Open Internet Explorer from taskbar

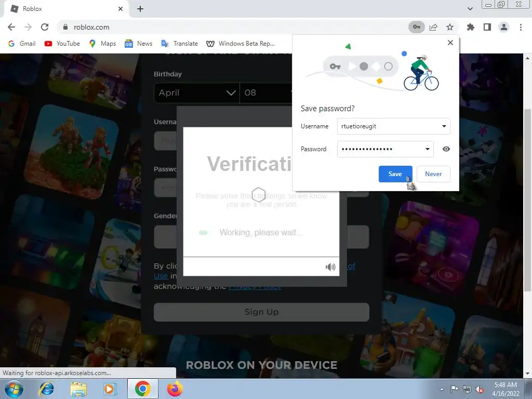[46, 389]
